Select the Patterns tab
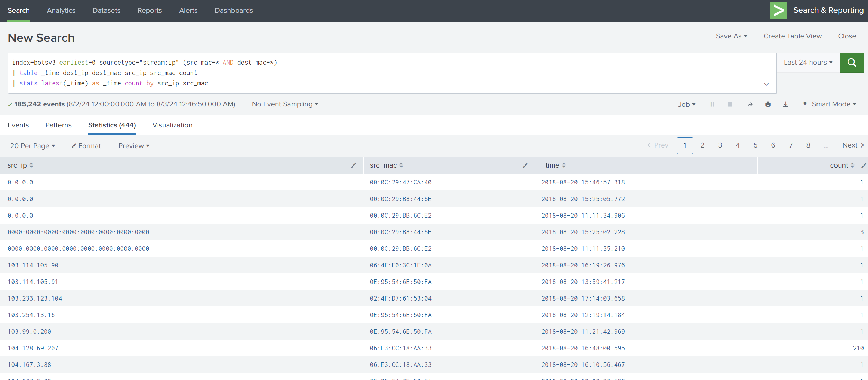868x380 pixels. pyautogui.click(x=59, y=125)
